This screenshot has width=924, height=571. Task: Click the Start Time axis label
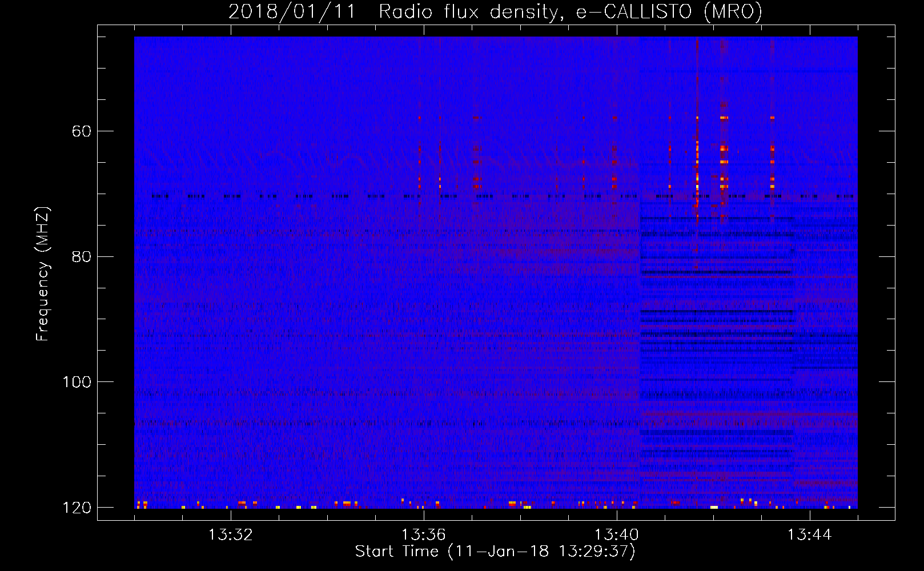(495, 552)
